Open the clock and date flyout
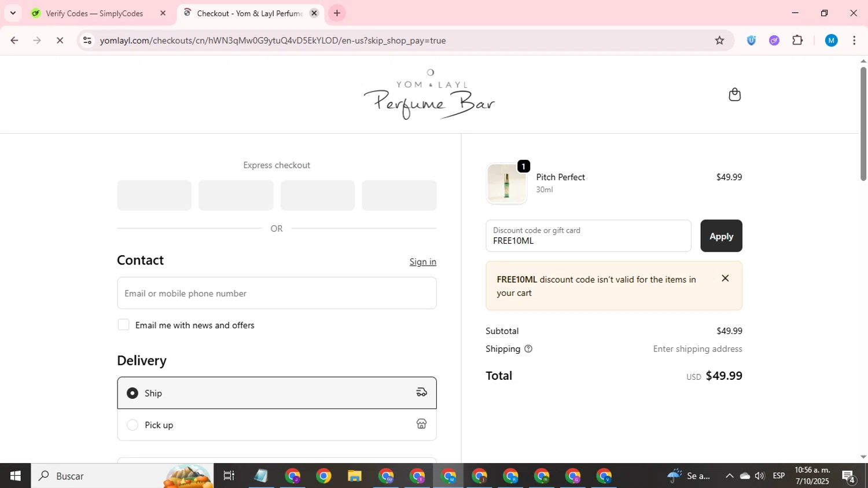 coord(812,476)
